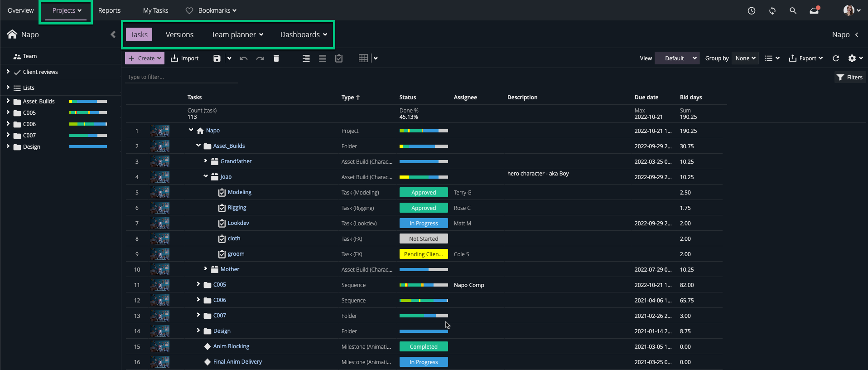Click the undo arrow icon
Screen dimensions: 868x370
244,58
